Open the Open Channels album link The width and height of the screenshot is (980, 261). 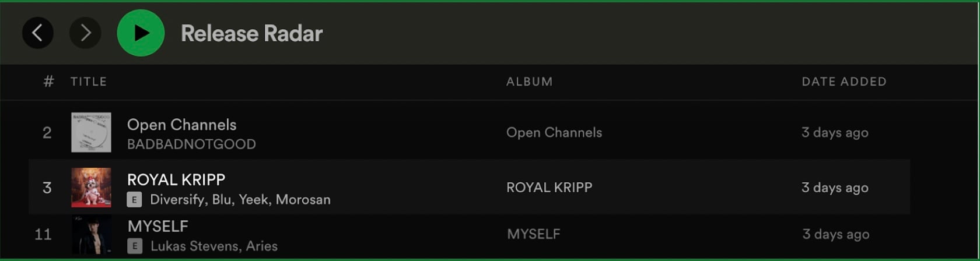pos(554,133)
